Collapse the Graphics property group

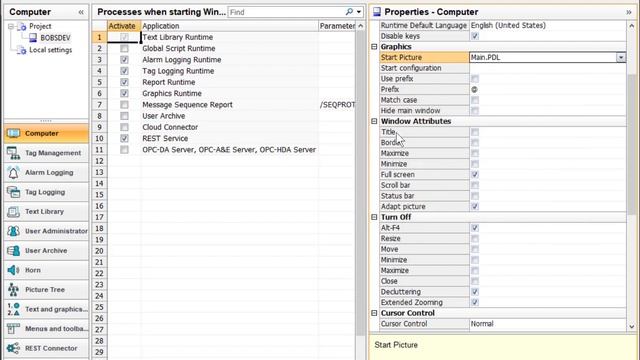374,47
